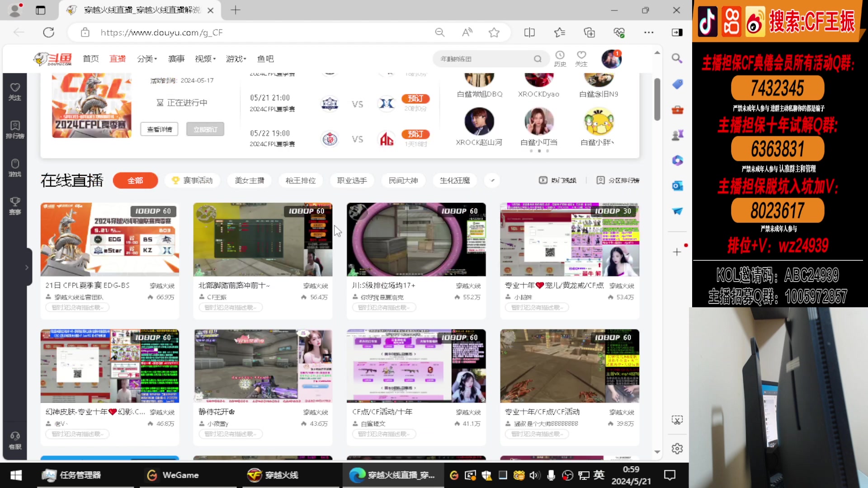Click the 查看详情 button under CFPL banner
Viewport: 868px width, 488px height.
point(159,129)
